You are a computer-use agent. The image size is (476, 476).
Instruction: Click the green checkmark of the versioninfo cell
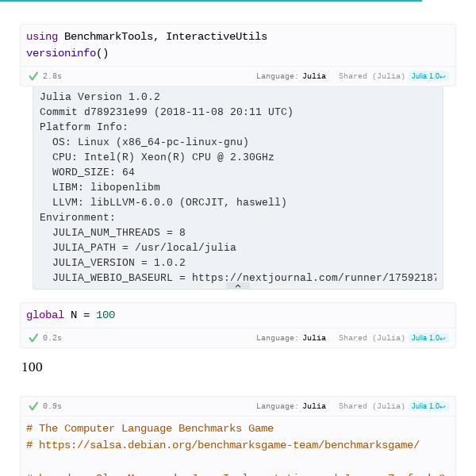(33, 76)
